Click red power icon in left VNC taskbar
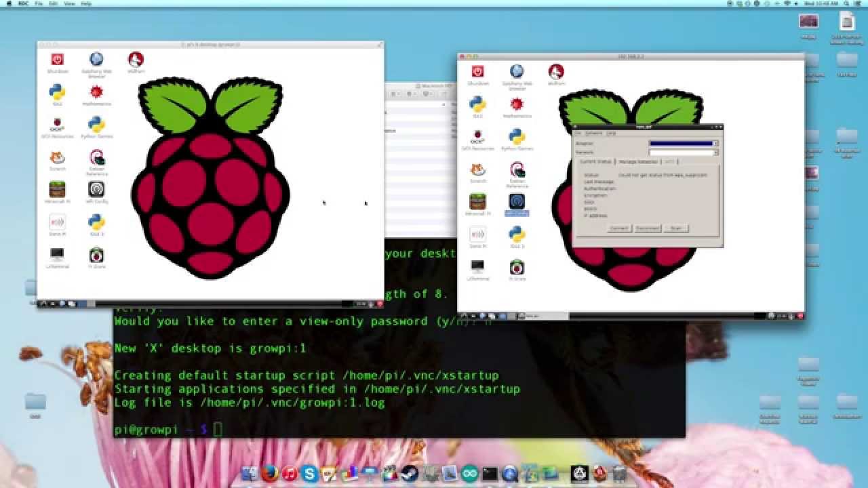Viewport: 868px width, 488px height. click(379, 304)
